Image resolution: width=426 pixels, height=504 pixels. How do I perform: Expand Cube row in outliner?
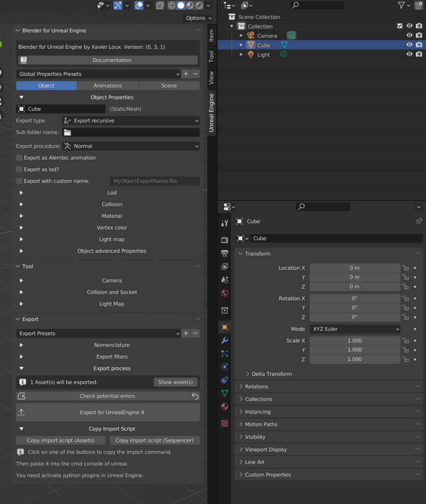click(241, 45)
